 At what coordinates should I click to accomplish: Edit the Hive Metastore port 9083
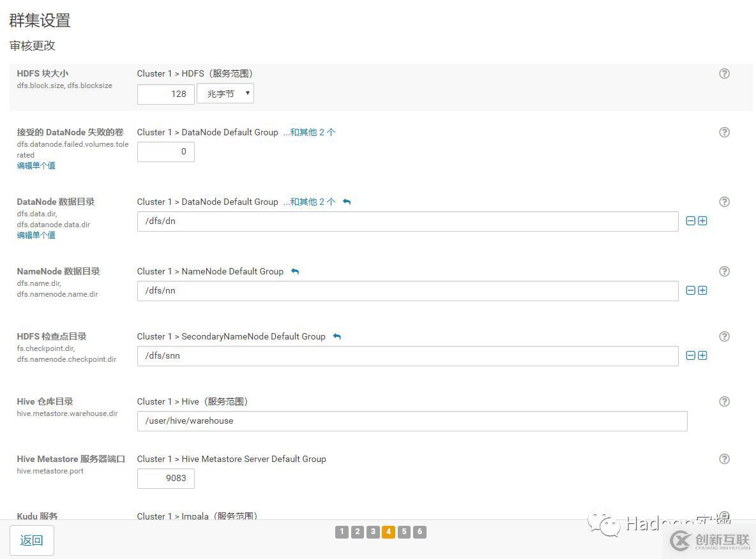click(166, 479)
